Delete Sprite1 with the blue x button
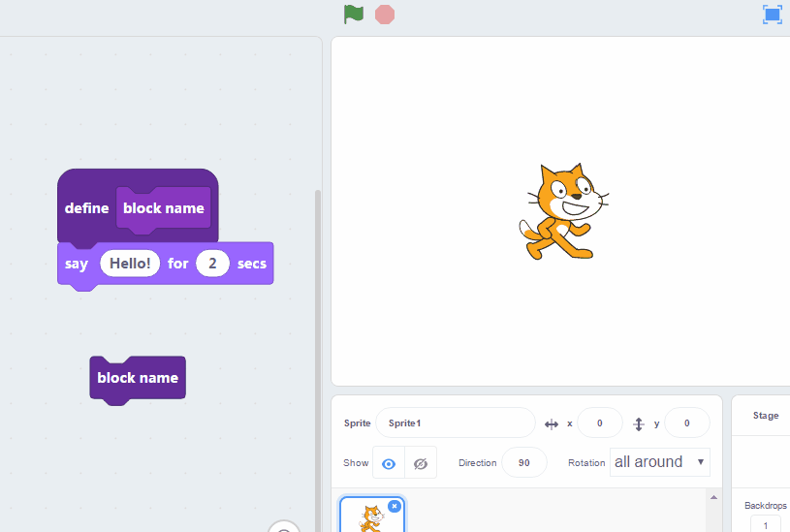This screenshot has width=790, height=532. [x=395, y=506]
